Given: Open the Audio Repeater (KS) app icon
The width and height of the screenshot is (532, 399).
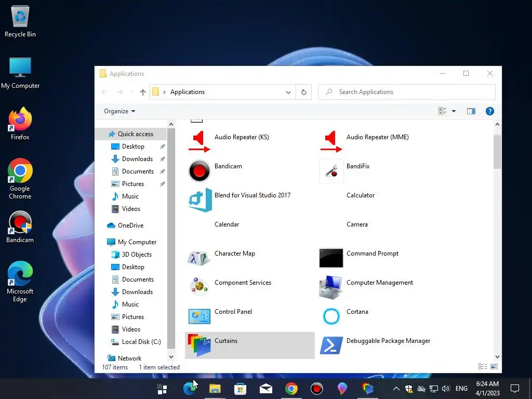Looking at the screenshot, I should [199, 141].
